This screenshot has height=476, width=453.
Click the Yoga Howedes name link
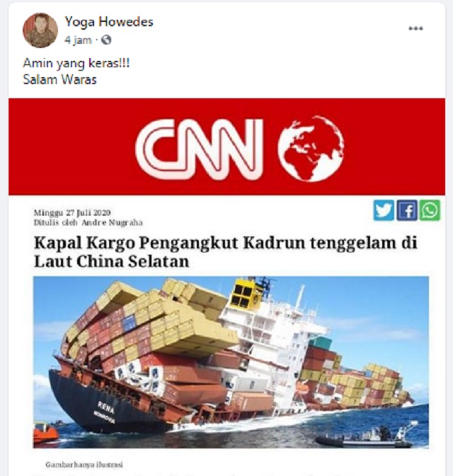[109, 22]
